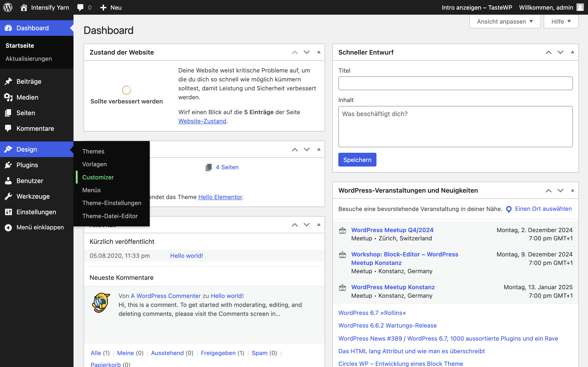
Task: Open the Ansicht anpassen dropdown
Action: click(x=505, y=22)
